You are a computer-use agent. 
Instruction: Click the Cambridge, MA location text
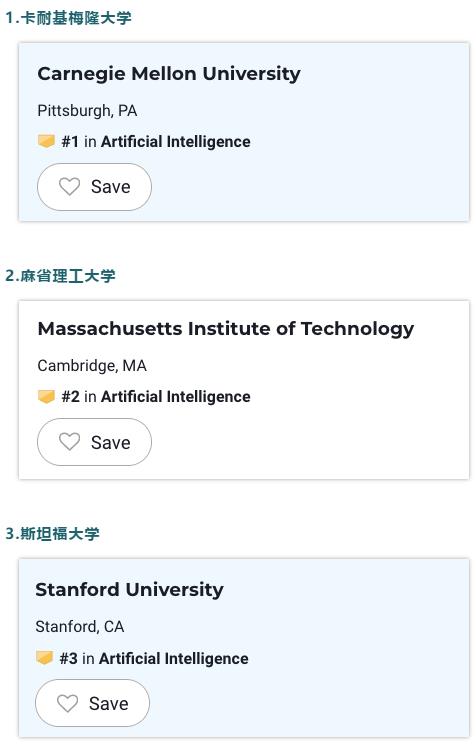[x=92, y=366]
